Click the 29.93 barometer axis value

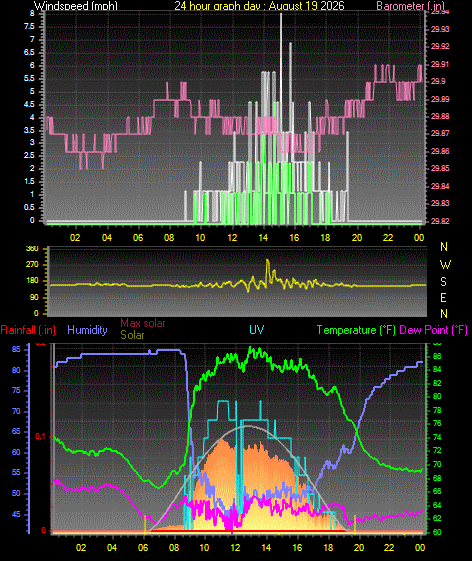[x=440, y=29]
